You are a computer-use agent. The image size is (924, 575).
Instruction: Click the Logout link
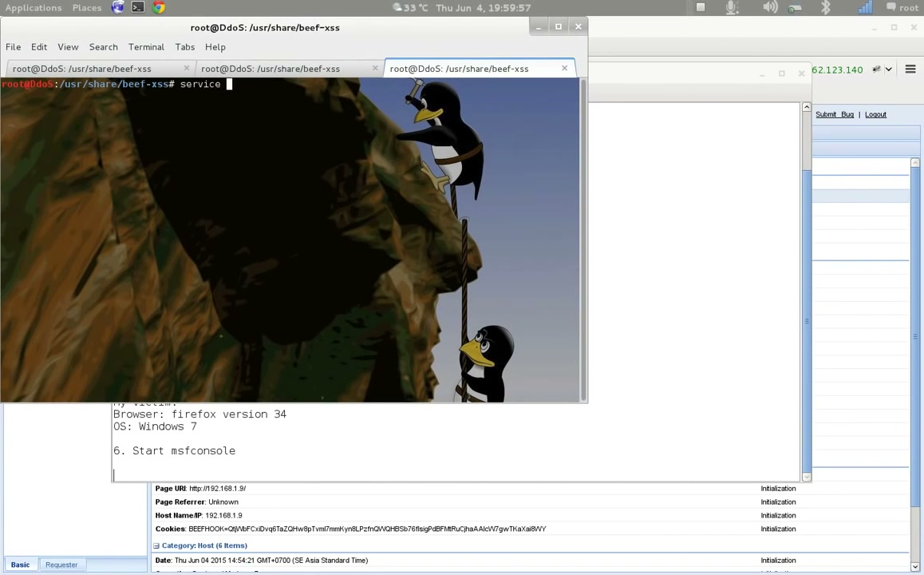coord(875,114)
